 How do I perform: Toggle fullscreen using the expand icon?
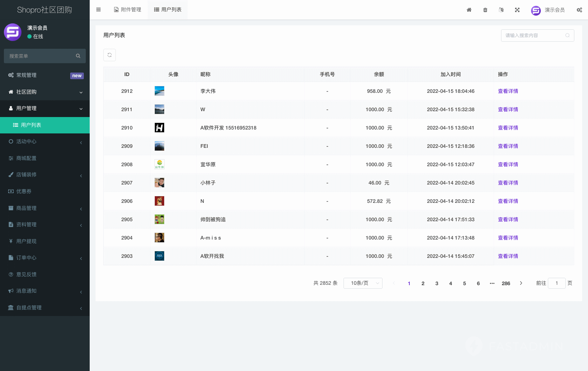tap(517, 10)
